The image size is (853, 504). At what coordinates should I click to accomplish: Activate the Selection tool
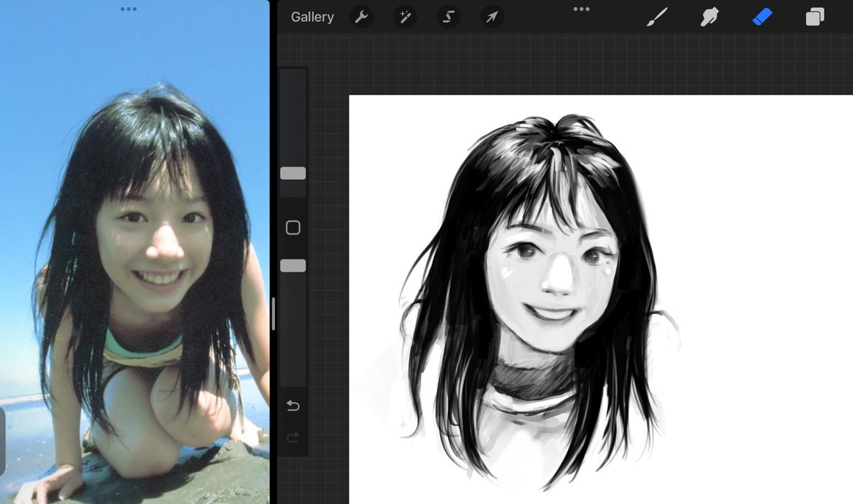coord(448,17)
